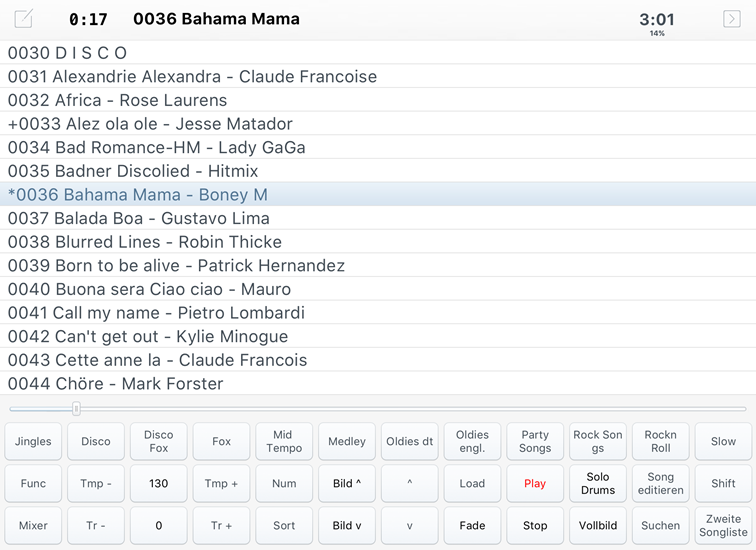756x550 pixels.
Task: Page down with Bild v button
Action: click(x=347, y=525)
